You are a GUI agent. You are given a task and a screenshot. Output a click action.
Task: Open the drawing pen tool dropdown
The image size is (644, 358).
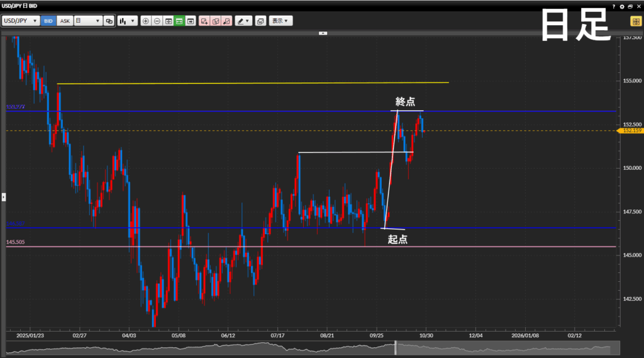point(243,21)
